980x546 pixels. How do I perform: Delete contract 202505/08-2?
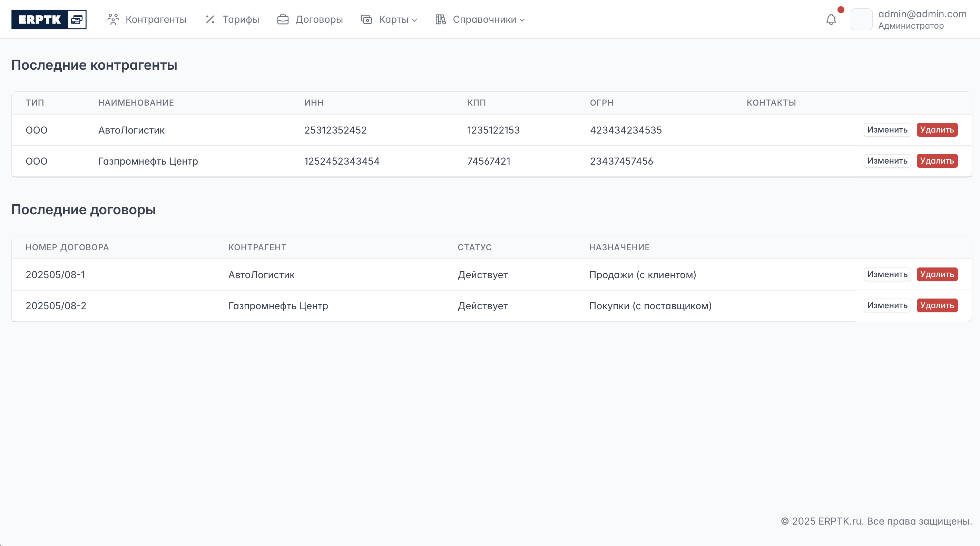[x=937, y=305]
